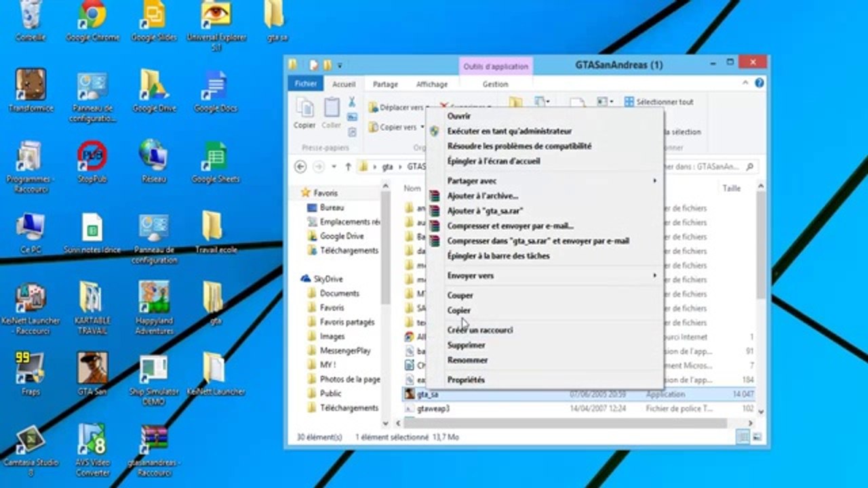The height and width of the screenshot is (488, 868).
Task: Choose Créer un raccourci in the context menu
Action: point(545,330)
